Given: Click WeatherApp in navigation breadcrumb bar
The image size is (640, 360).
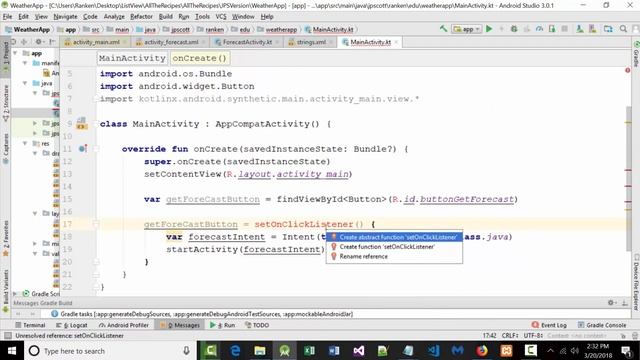Looking at the screenshot, I should pos(31,29).
